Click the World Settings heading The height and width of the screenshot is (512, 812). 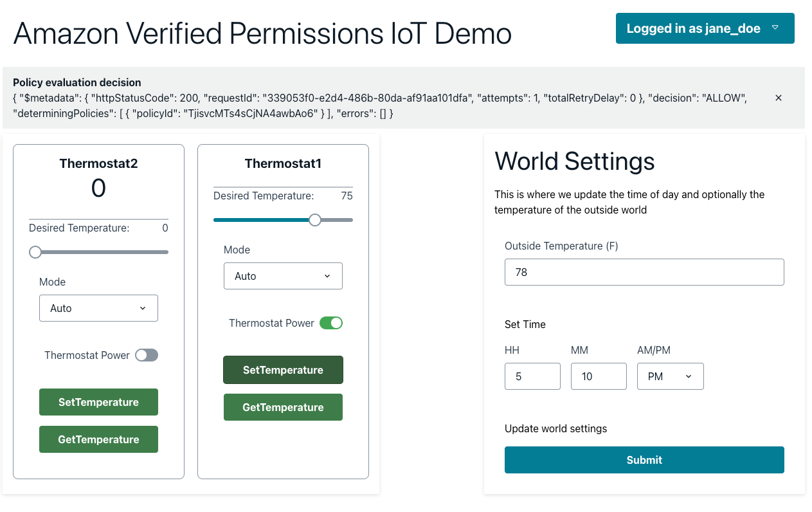point(575,161)
